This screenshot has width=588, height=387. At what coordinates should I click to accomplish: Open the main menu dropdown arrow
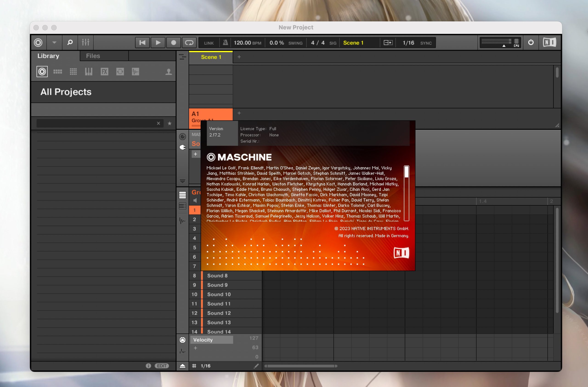54,43
